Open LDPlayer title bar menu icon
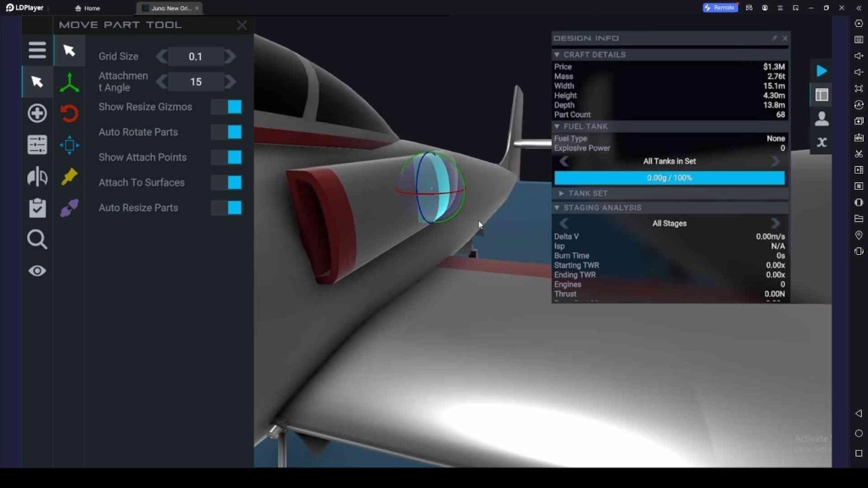 pos(780,8)
